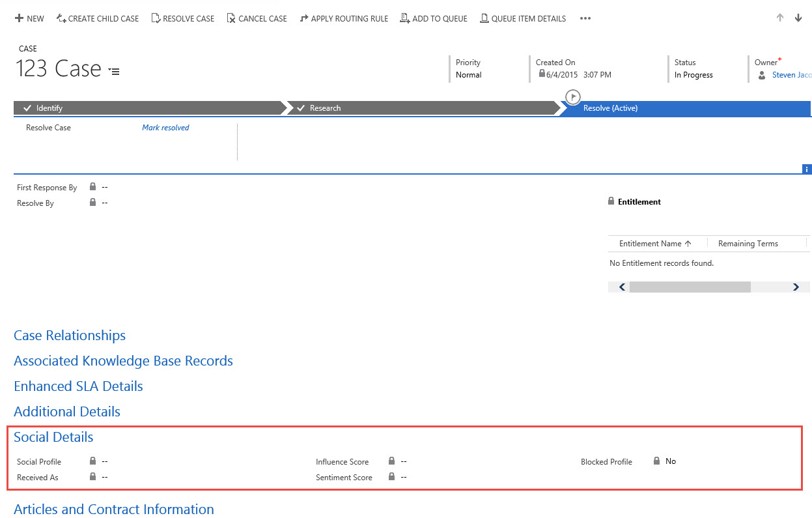Viewport: 812px width, 518px height.
Task: Add this case to a queue
Action: [434, 18]
